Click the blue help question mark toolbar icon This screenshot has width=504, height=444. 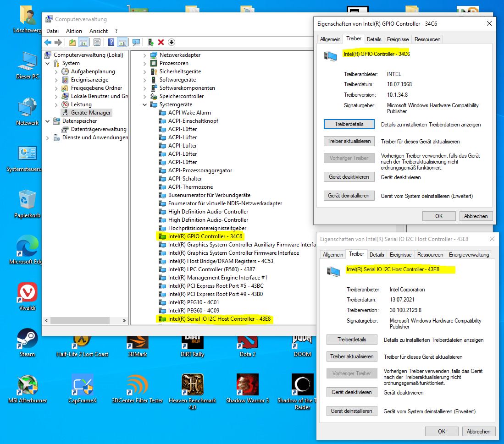(111, 42)
